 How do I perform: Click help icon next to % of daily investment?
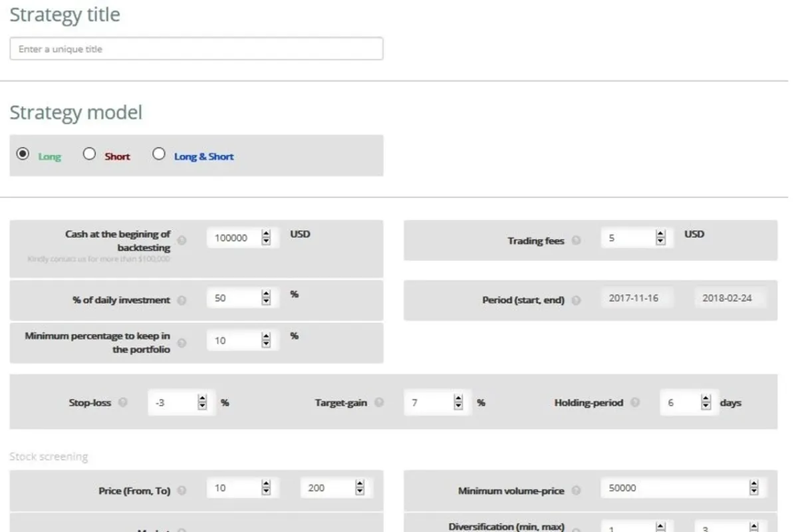point(182,300)
